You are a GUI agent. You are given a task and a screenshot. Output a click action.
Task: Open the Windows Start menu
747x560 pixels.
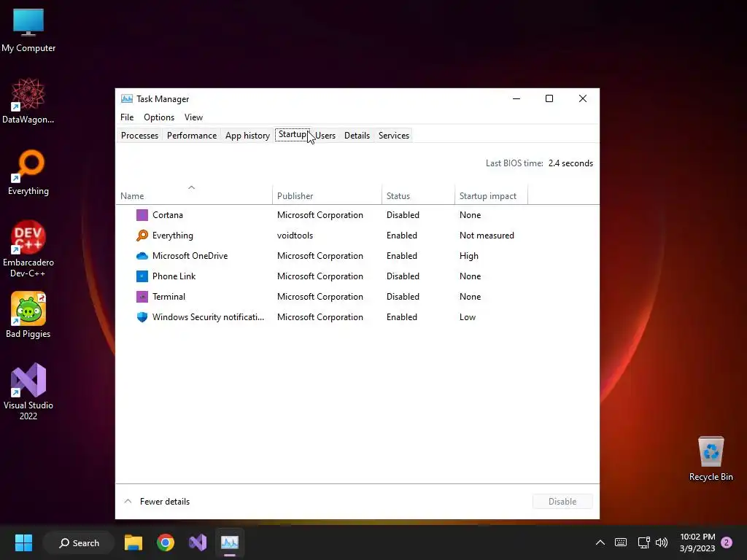click(x=23, y=542)
